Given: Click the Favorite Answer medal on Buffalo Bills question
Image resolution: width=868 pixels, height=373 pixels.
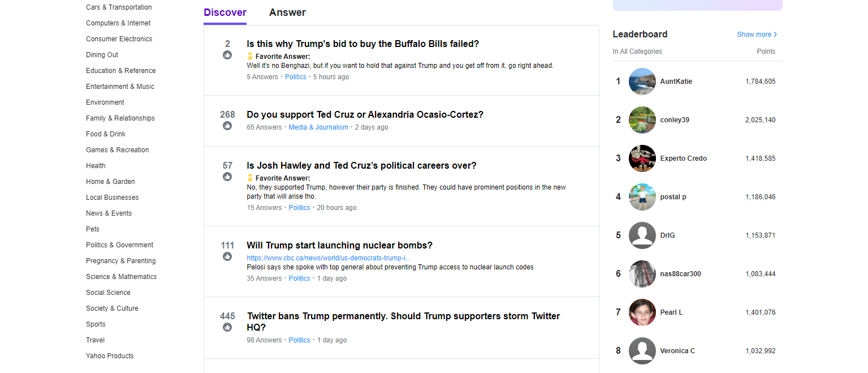Looking at the screenshot, I should click(x=250, y=57).
